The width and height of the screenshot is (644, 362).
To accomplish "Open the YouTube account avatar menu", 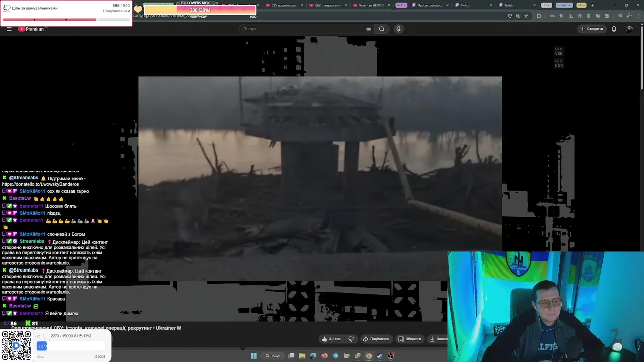I will coord(629,29).
